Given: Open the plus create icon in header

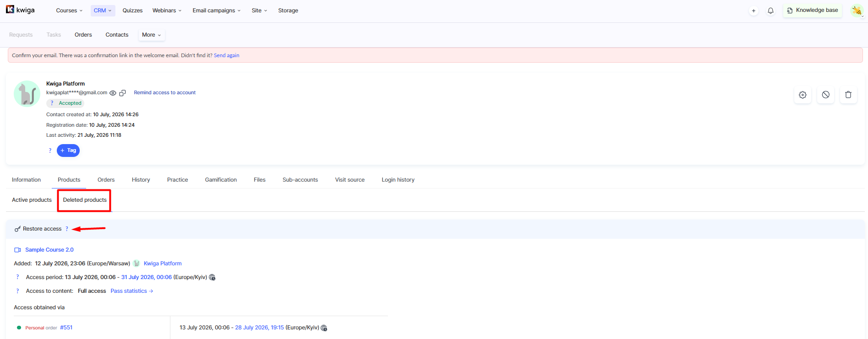Looking at the screenshot, I should (753, 11).
